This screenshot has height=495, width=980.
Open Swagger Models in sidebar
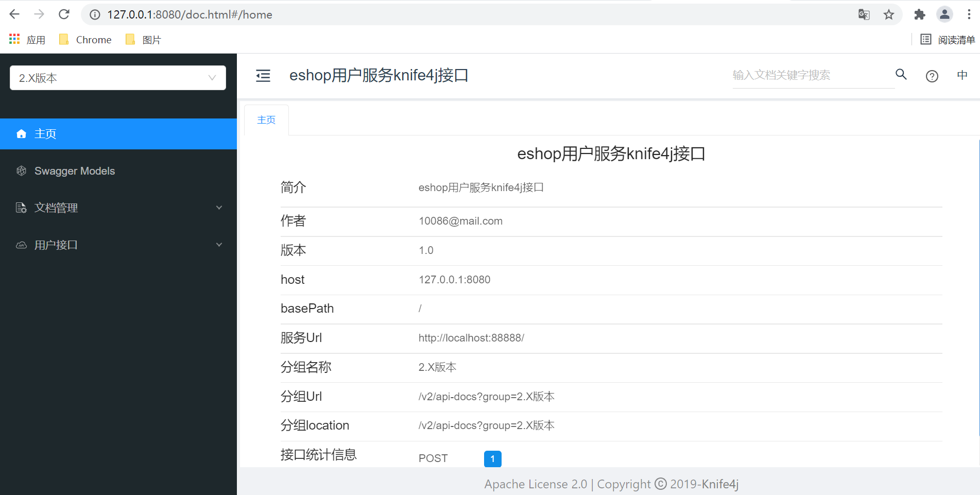(x=118, y=171)
